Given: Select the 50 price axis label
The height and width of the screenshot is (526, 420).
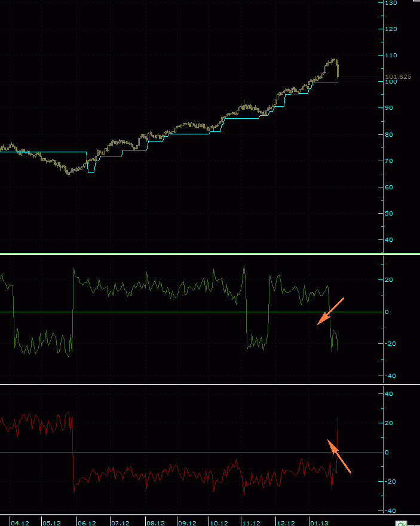Looking at the screenshot, I should tap(389, 213).
